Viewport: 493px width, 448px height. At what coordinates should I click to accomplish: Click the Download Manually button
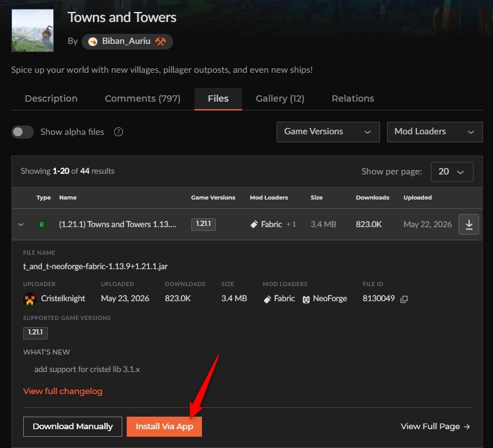[73, 427]
